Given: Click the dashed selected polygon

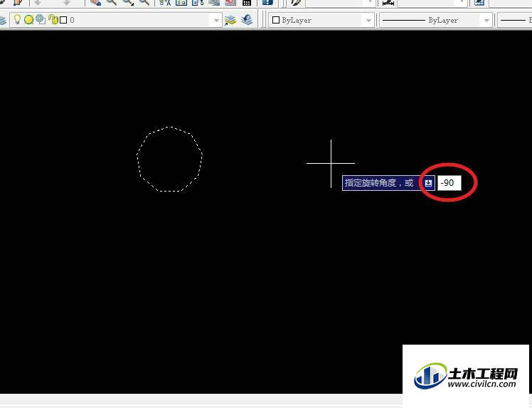Looking at the screenshot, I should (x=170, y=159).
